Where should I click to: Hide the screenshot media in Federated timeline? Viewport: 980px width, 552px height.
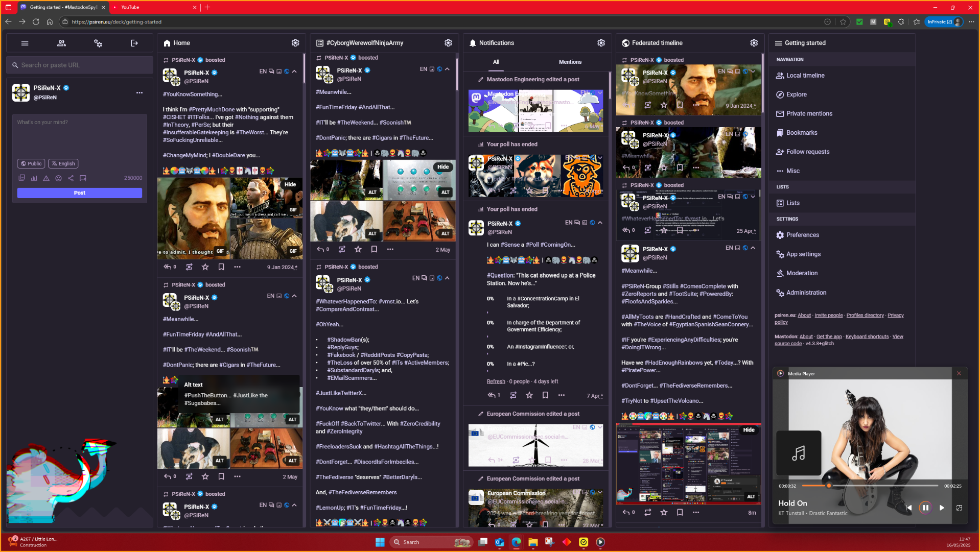[x=749, y=430]
